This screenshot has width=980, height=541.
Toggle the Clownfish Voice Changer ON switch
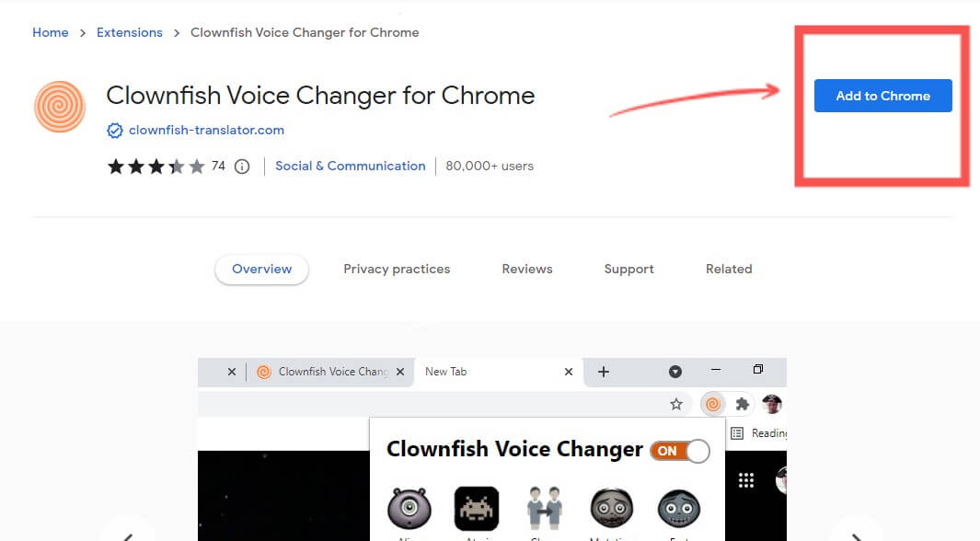point(680,451)
